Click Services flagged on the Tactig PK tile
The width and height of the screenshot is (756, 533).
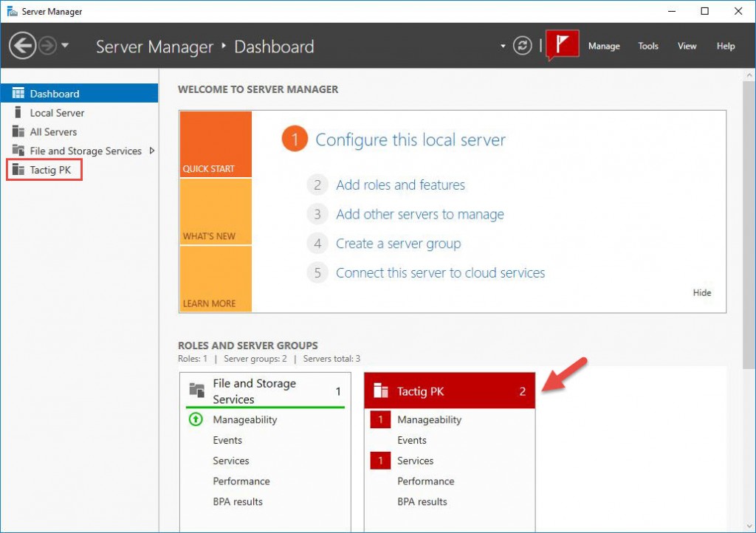coord(416,460)
